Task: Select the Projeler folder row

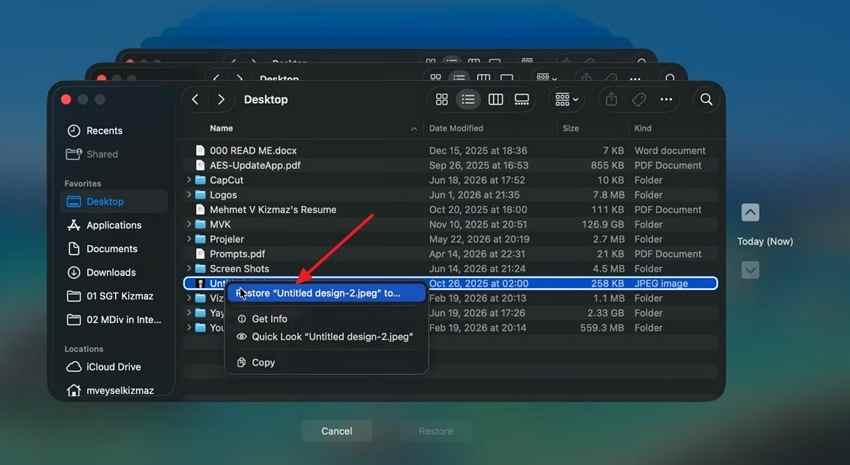Action: click(451, 239)
